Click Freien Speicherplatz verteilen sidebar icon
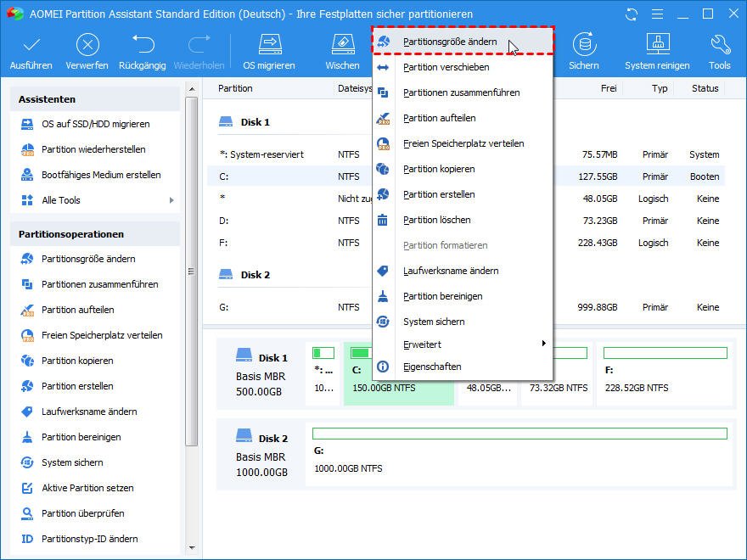This screenshot has width=747, height=560. pos(27,335)
